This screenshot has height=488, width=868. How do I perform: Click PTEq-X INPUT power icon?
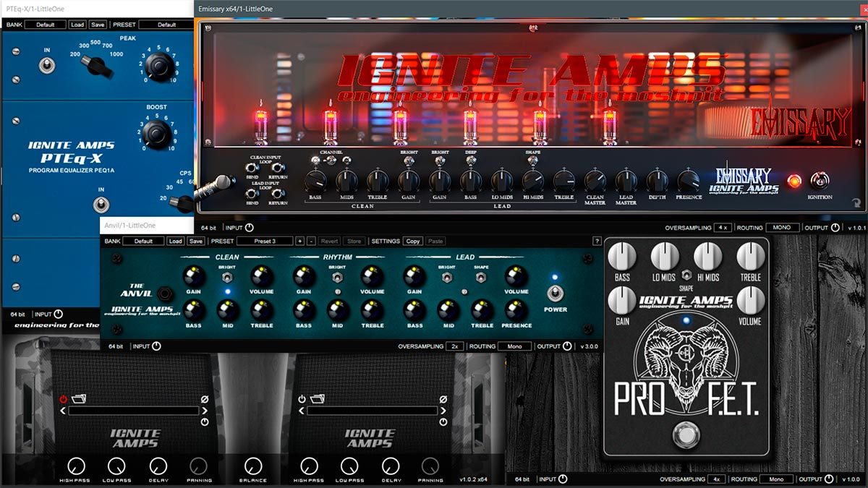59,314
